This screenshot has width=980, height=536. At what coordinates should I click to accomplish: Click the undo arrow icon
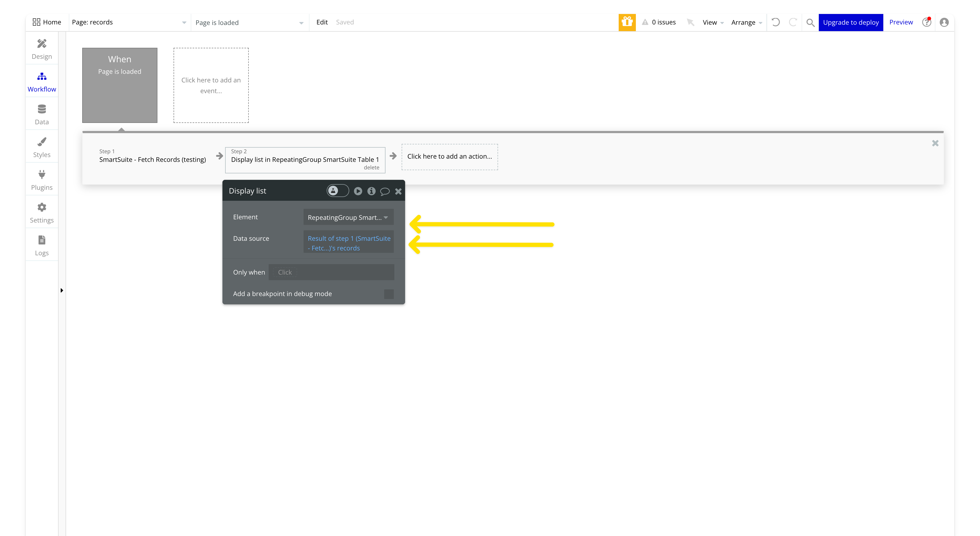tap(776, 22)
